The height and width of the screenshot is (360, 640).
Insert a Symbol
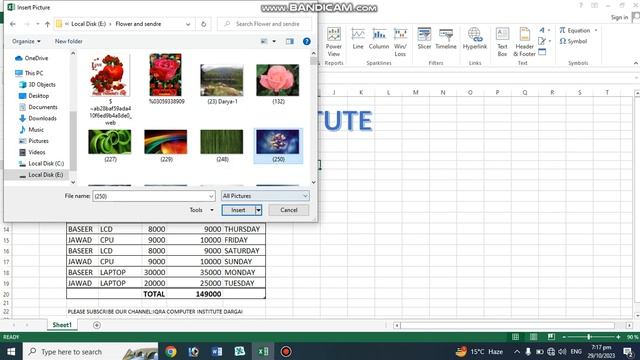point(573,41)
